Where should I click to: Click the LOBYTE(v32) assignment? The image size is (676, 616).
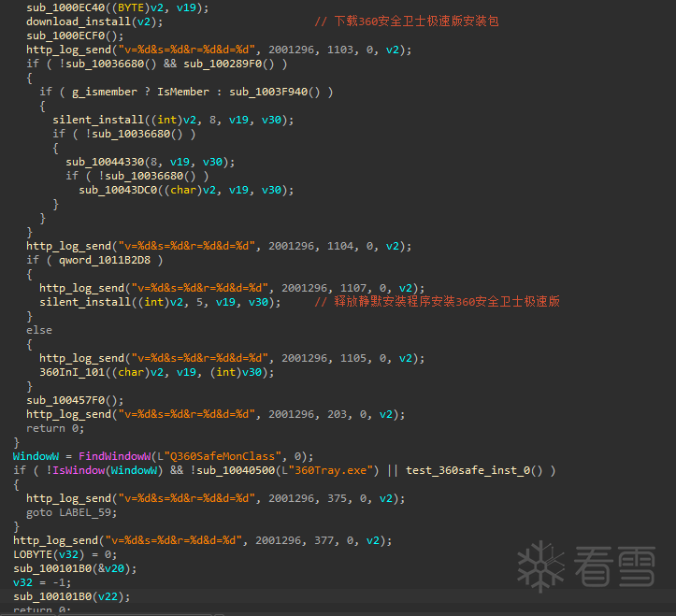click(65, 555)
